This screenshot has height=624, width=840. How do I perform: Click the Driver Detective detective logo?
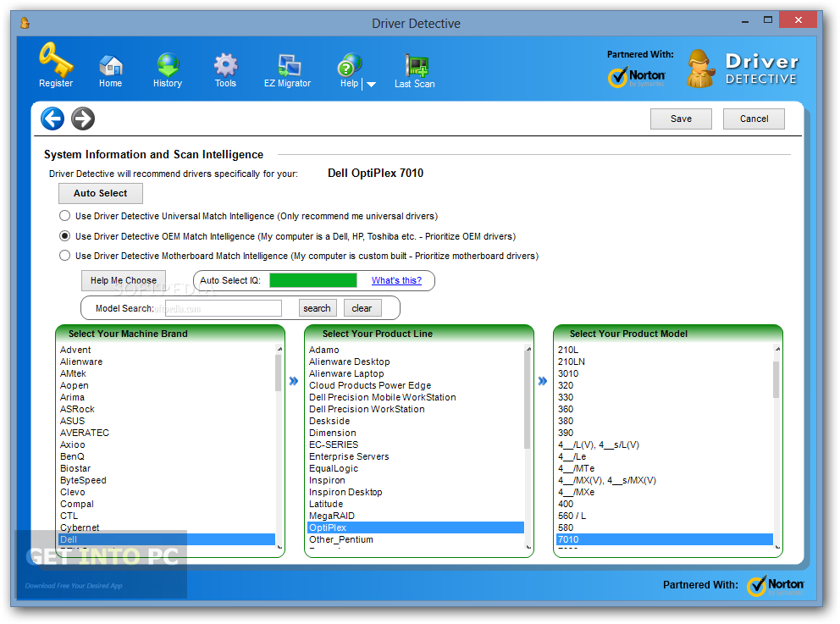[701, 69]
